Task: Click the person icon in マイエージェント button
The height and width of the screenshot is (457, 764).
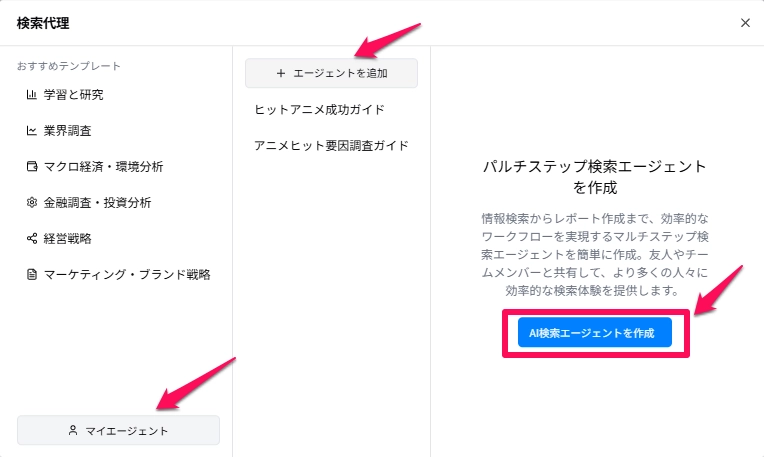Action: click(73, 430)
